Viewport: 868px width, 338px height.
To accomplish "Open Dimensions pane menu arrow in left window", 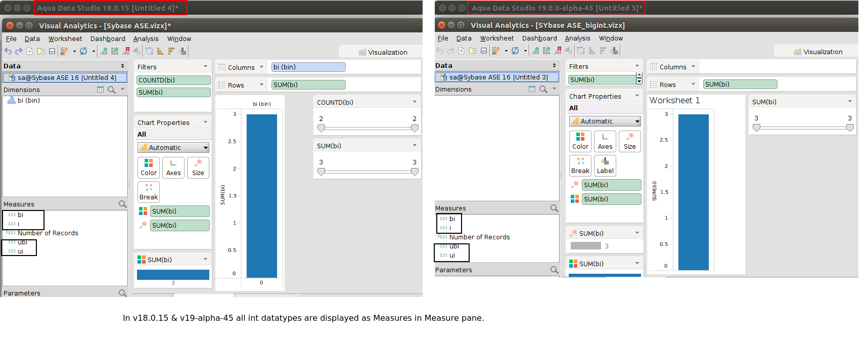I will click(x=123, y=90).
